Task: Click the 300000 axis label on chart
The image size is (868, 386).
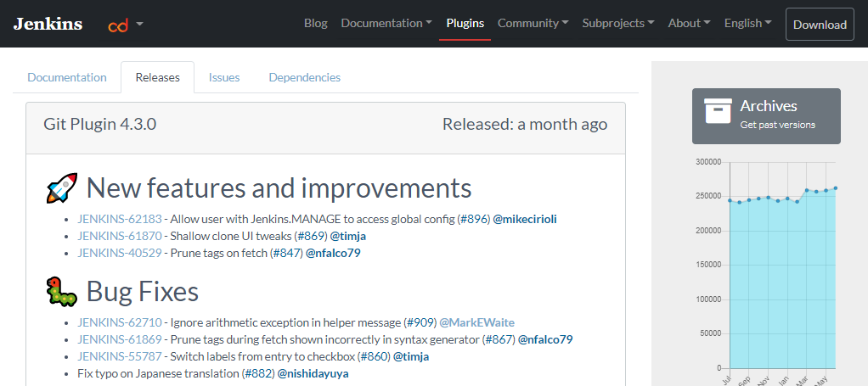Action: (x=708, y=163)
